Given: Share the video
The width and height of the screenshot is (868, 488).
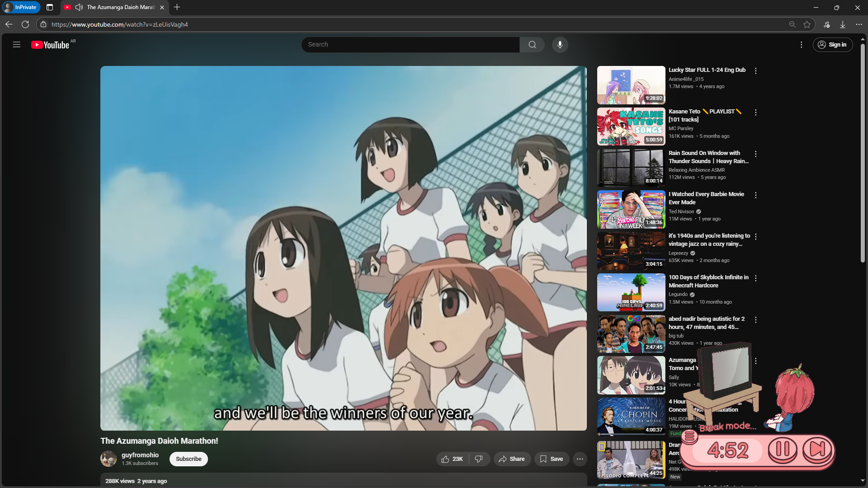Looking at the screenshot, I should 512,459.
